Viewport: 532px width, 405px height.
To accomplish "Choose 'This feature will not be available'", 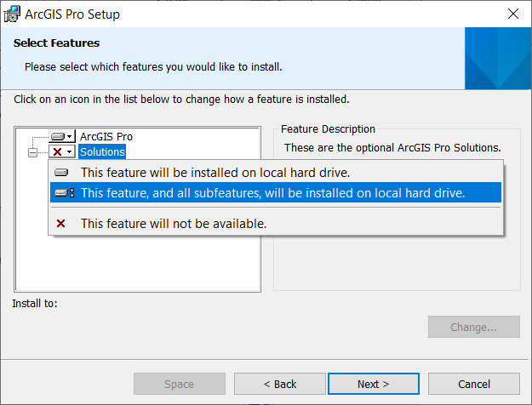I will tap(276, 224).
